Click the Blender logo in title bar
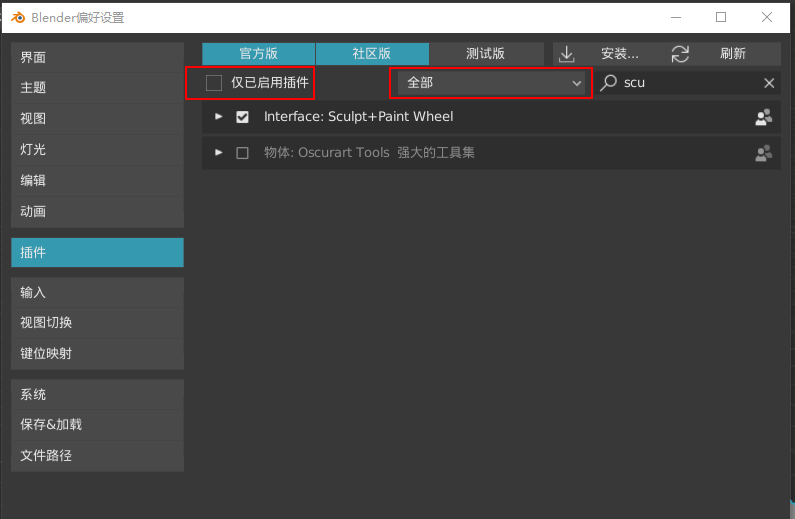The height and width of the screenshot is (519, 795). (x=18, y=18)
